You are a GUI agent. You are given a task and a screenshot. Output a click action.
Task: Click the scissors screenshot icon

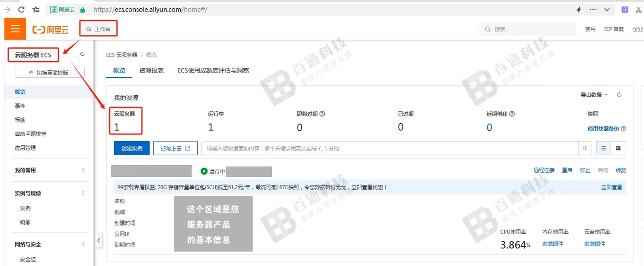pos(638,9)
